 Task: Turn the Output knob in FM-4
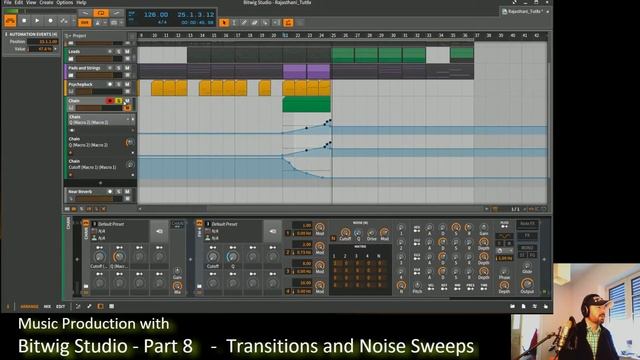click(527, 284)
